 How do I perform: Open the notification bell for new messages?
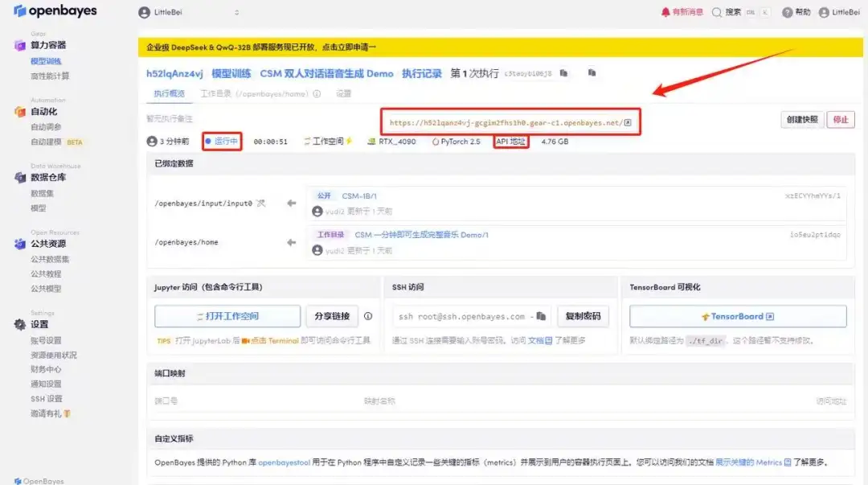(x=665, y=12)
